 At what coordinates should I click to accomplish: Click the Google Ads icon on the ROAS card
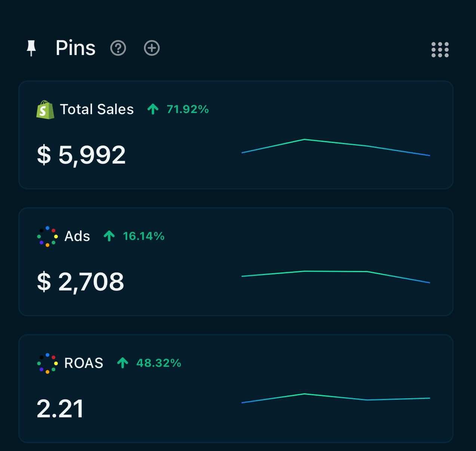[47, 363]
